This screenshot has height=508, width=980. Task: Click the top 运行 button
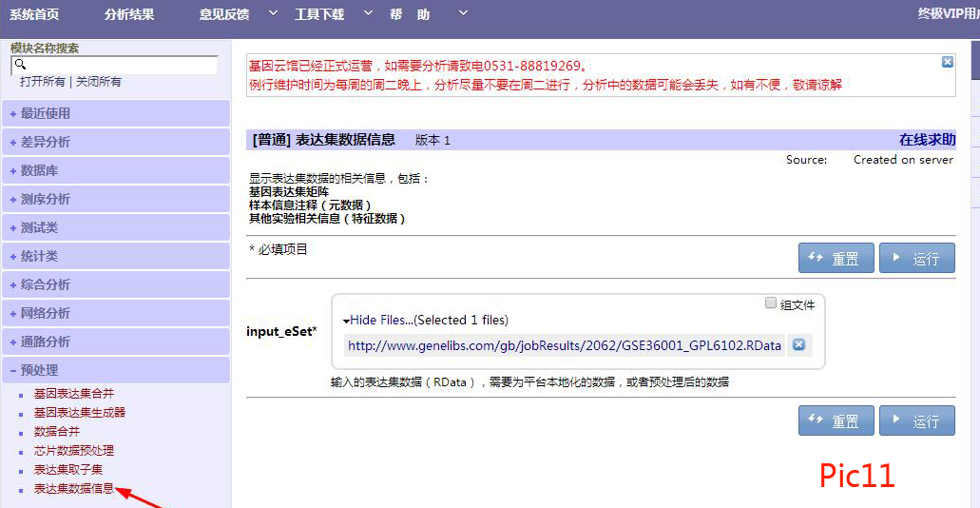(916, 259)
